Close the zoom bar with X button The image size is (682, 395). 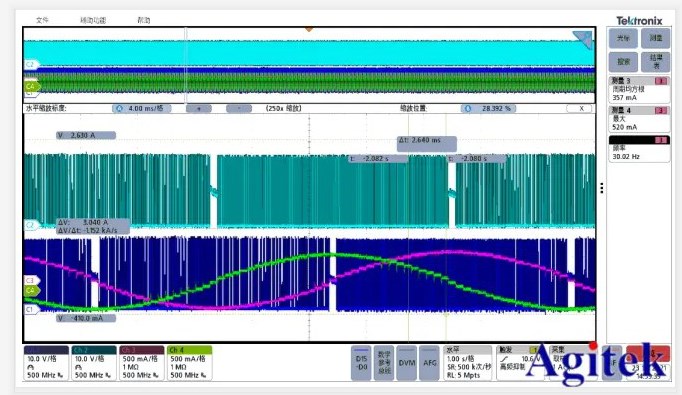[x=580, y=108]
